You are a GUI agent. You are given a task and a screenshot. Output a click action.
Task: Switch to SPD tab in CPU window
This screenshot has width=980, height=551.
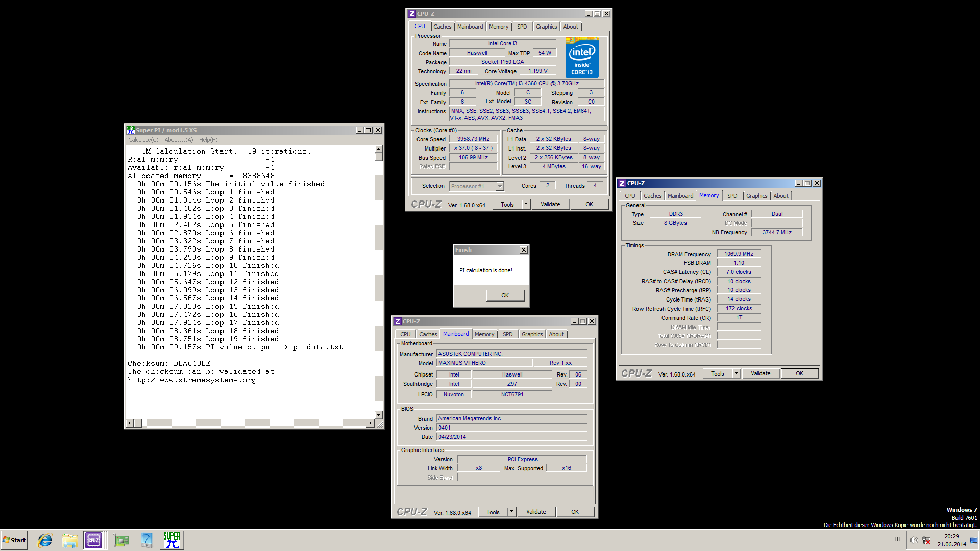pyautogui.click(x=522, y=27)
